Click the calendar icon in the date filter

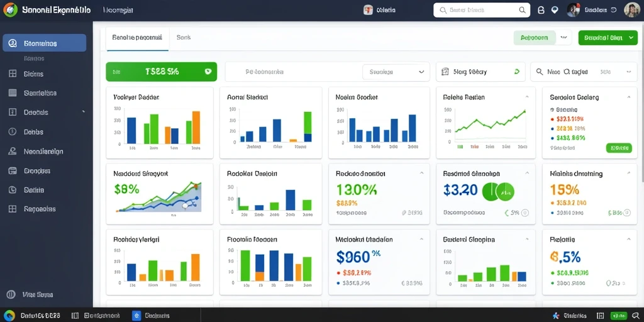click(x=445, y=72)
